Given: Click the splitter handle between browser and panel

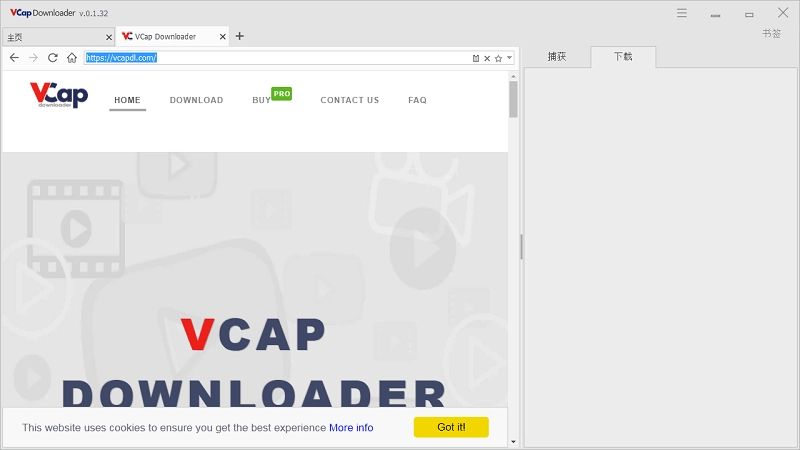Looking at the screenshot, I should click(521, 247).
